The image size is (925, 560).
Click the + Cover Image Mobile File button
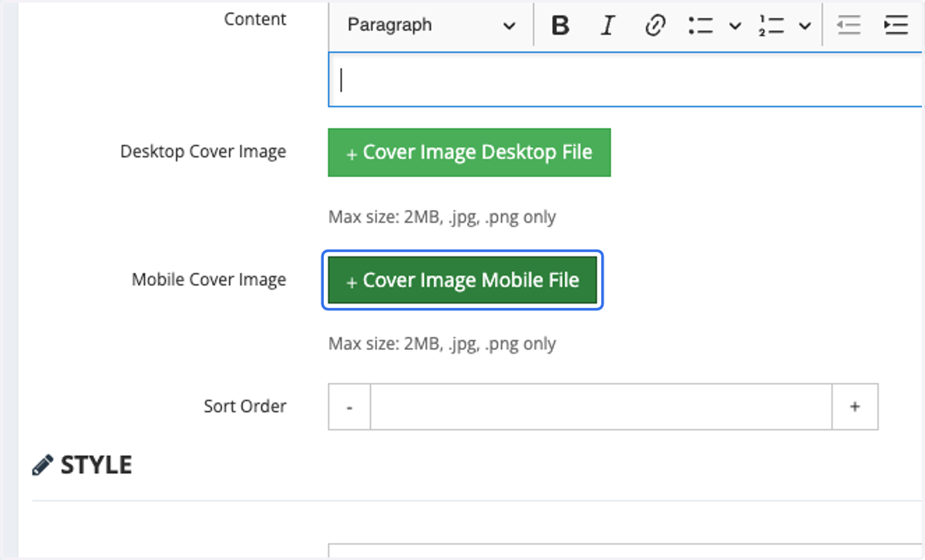coord(462,280)
